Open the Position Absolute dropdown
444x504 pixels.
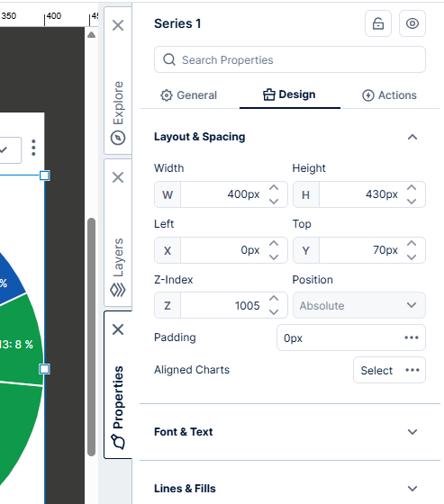(x=359, y=305)
